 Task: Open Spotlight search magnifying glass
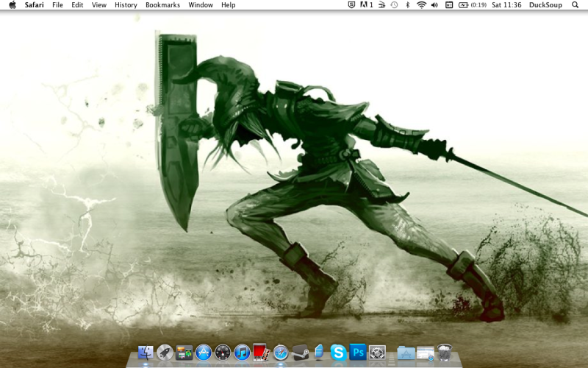point(575,5)
